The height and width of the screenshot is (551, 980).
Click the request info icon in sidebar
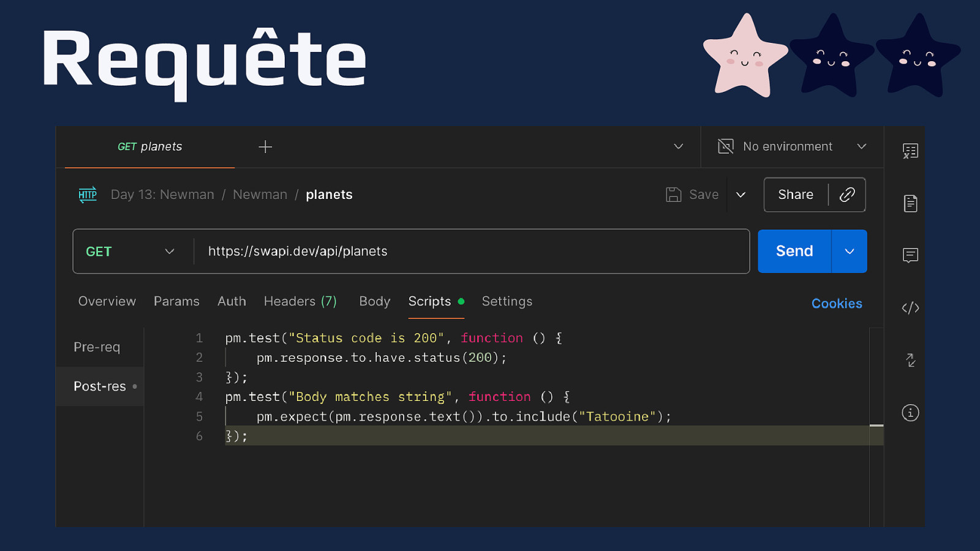910,413
